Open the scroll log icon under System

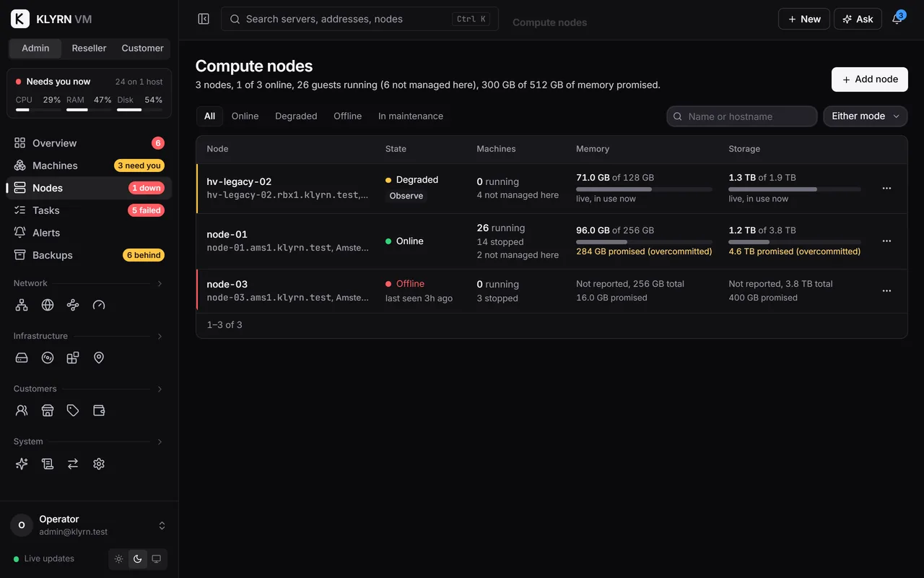pyautogui.click(x=48, y=464)
